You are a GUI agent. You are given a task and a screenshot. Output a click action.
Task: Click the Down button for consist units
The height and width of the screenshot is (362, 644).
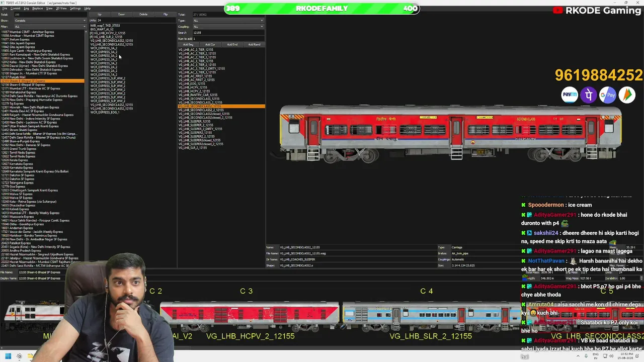pos(121,15)
